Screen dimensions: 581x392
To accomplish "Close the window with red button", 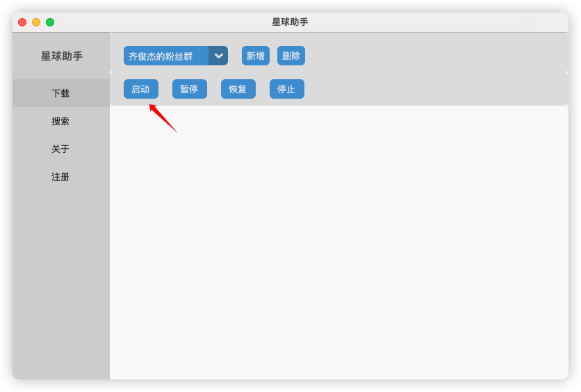I will tap(22, 22).
